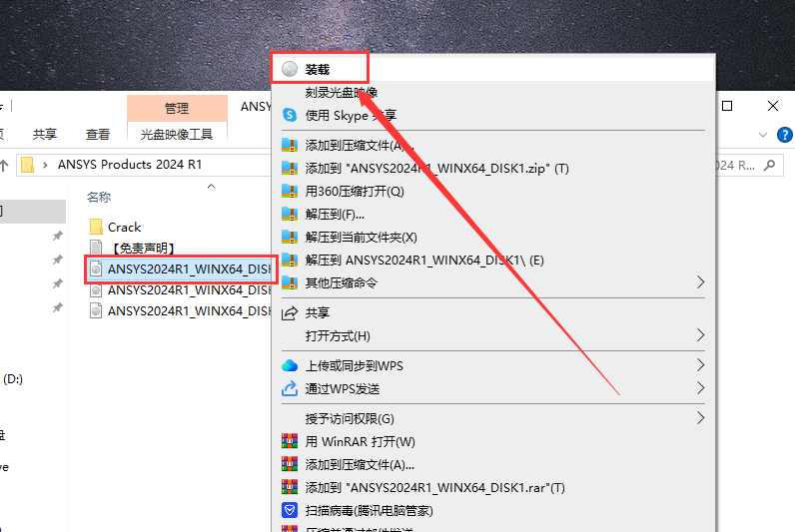Click the send icon beside 通过WPS发送
The height and width of the screenshot is (532, 795).
click(290, 388)
